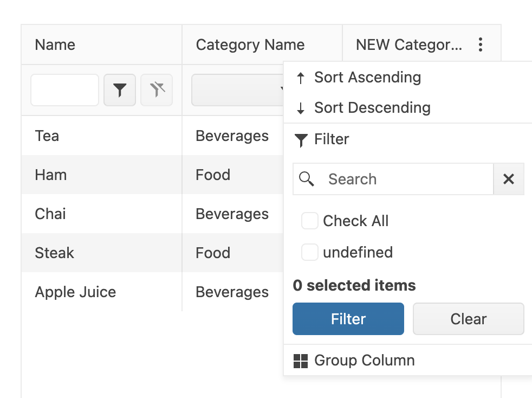Click the Group Column grid icon
Image resolution: width=532 pixels, height=398 pixels.
pos(301,361)
